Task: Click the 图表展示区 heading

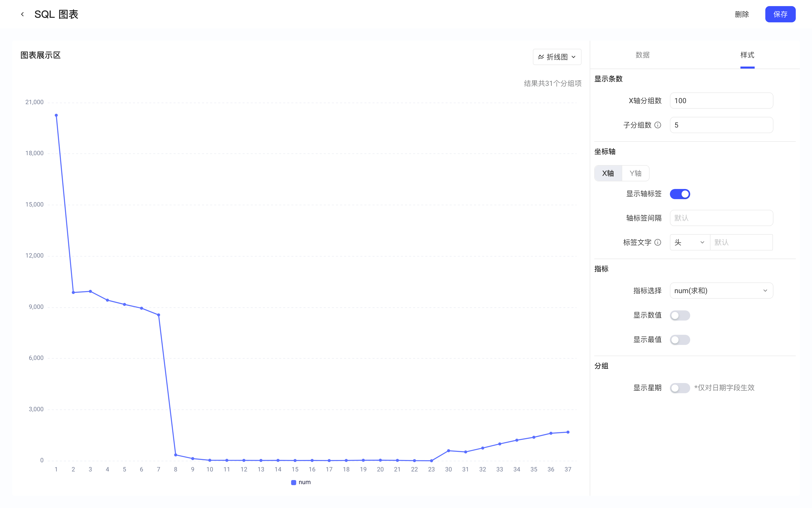Action: (x=41, y=55)
